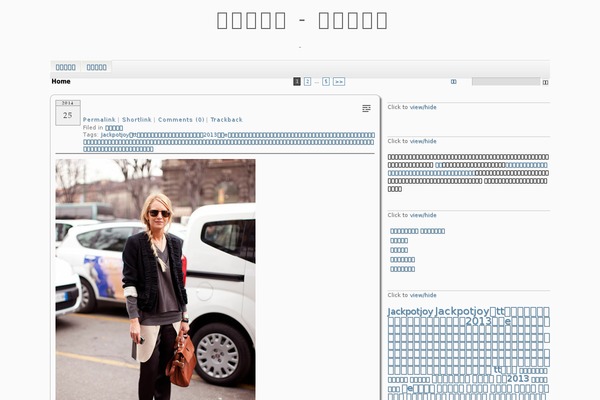The height and width of the screenshot is (400, 600).
Task: Open the second navigation tab in menu bar
Action: pyautogui.click(x=96, y=67)
